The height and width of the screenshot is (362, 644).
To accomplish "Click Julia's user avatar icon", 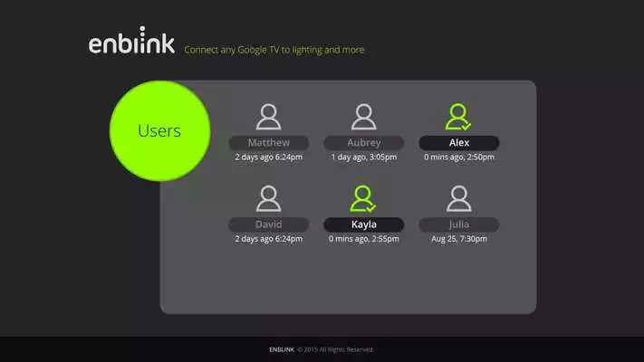I will point(458,198).
